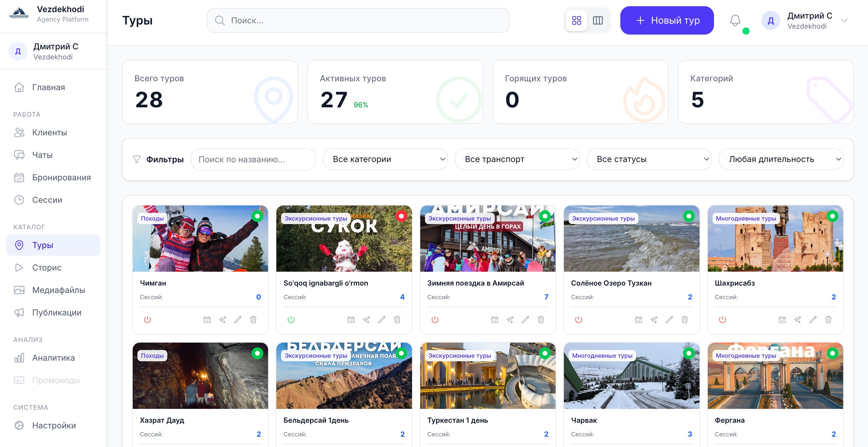
Task: Toggle the power switch on the Шахрисабз tour
Action: coord(722,320)
